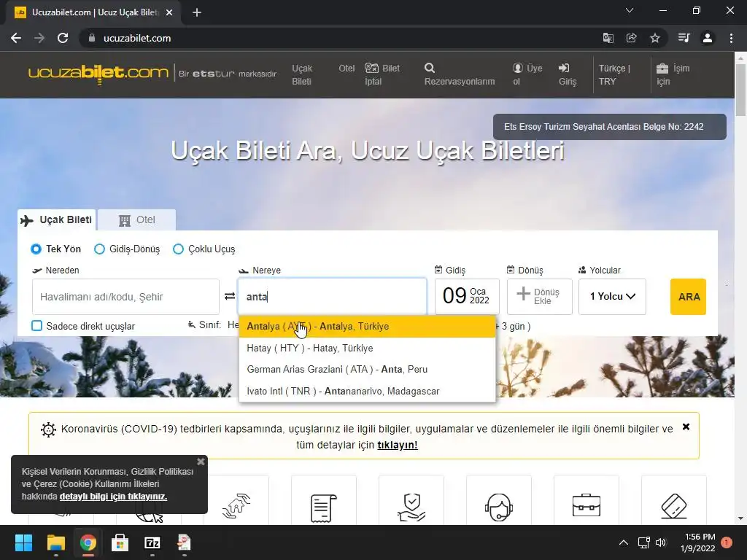Select Gidiş-Dönüş radio button
Image resolution: width=747 pixels, height=560 pixels.
pyautogui.click(x=99, y=249)
